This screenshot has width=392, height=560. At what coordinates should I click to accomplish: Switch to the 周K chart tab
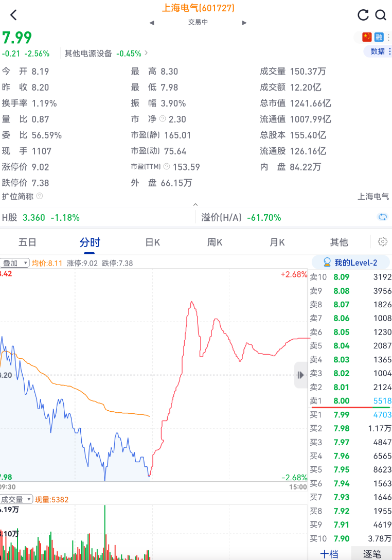[x=215, y=242]
